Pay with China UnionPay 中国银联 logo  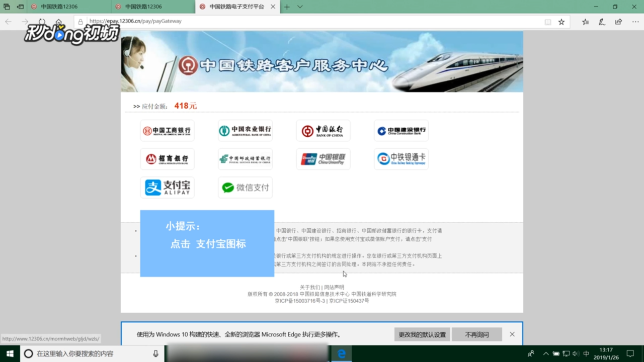click(323, 159)
